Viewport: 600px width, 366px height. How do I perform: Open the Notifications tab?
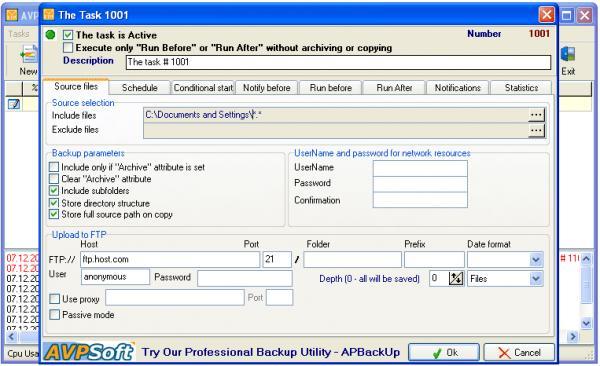458,88
